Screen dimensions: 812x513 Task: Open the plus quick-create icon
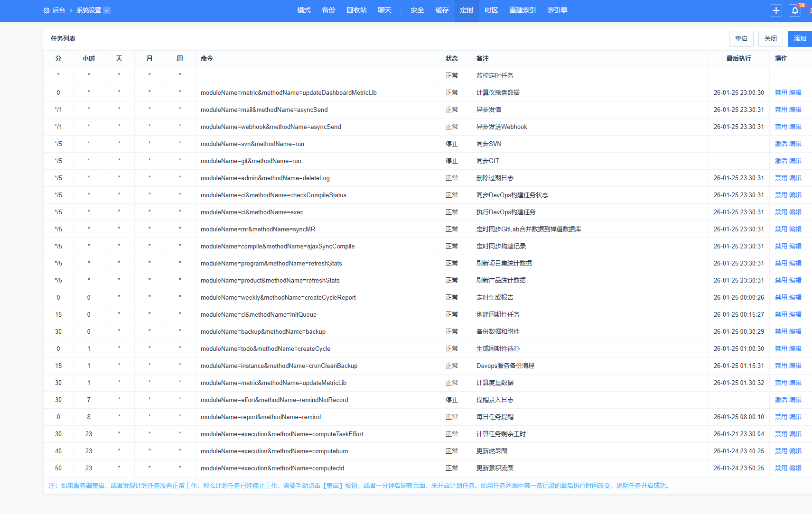coord(776,10)
